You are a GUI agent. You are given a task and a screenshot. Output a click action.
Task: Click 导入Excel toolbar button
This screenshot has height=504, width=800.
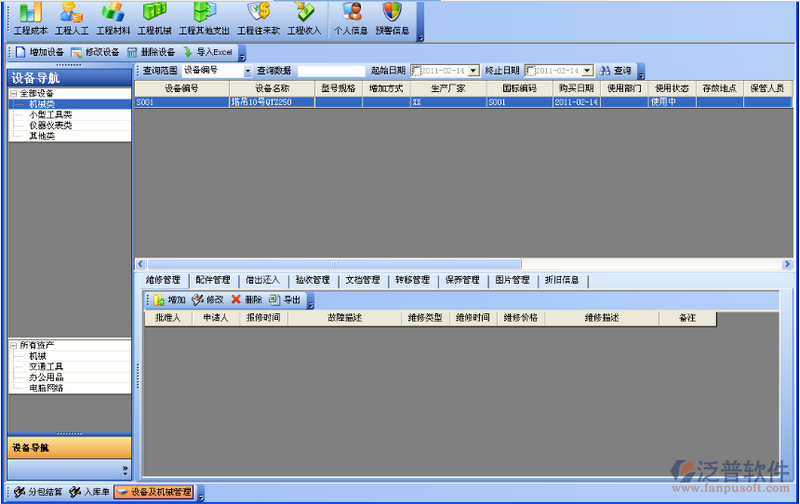[x=208, y=52]
